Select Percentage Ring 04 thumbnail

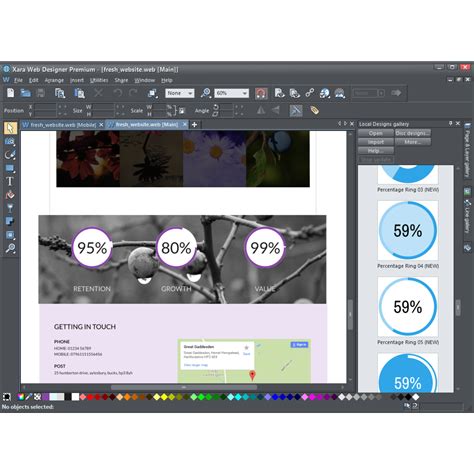coord(408,230)
